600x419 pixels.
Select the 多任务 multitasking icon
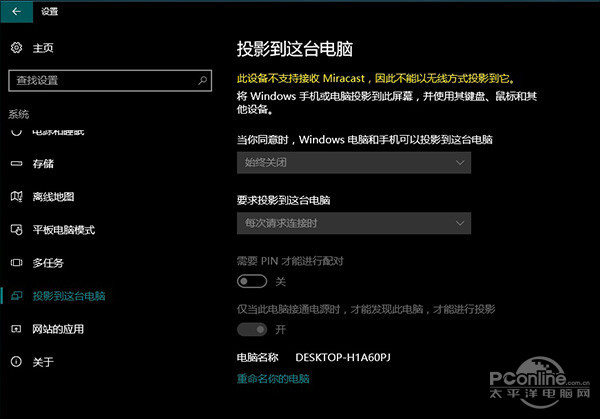tap(15, 262)
